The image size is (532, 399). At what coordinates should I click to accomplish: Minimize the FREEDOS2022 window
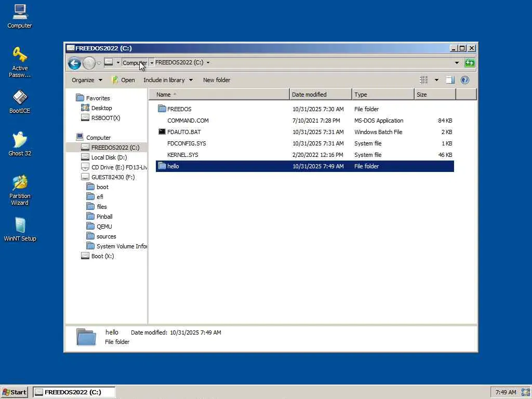pos(453,48)
